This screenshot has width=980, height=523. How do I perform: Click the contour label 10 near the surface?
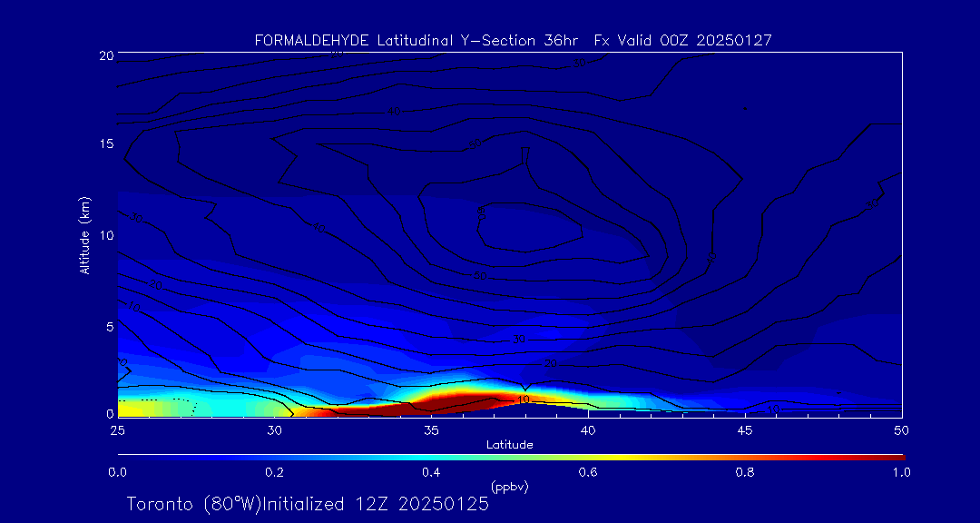[x=523, y=400]
